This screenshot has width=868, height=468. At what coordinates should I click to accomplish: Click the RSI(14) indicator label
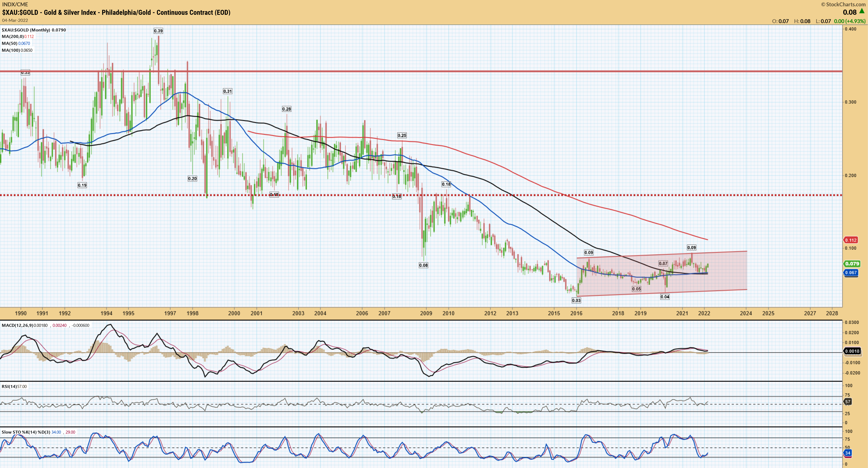click(x=9, y=386)
